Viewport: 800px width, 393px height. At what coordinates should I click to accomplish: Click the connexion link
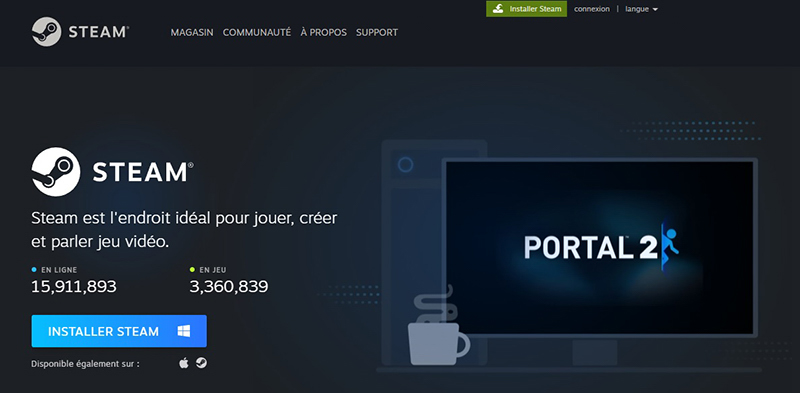[x=592, y=9]
